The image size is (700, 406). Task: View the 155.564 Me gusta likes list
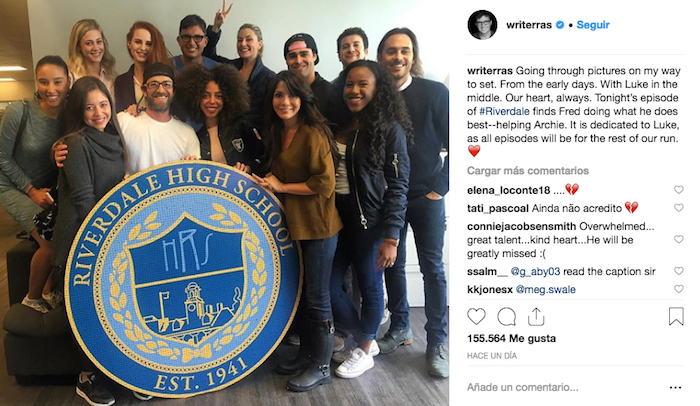coord(512,339)
